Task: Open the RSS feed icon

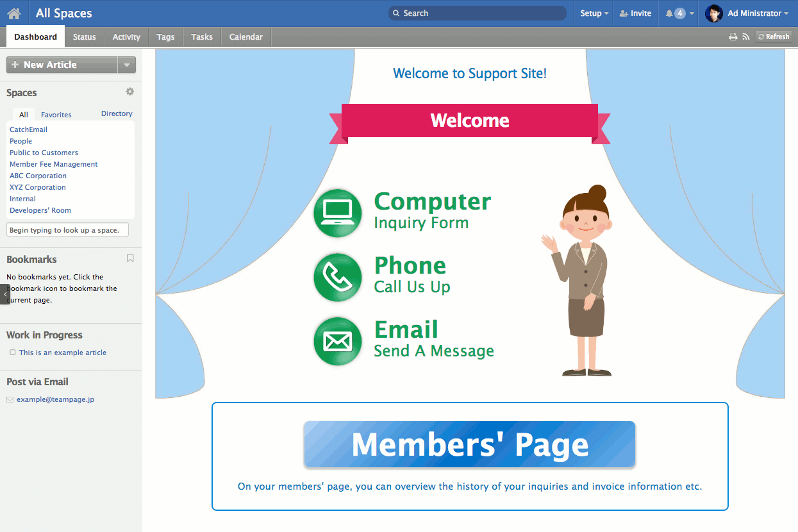Action: click(x=746, y=37)
